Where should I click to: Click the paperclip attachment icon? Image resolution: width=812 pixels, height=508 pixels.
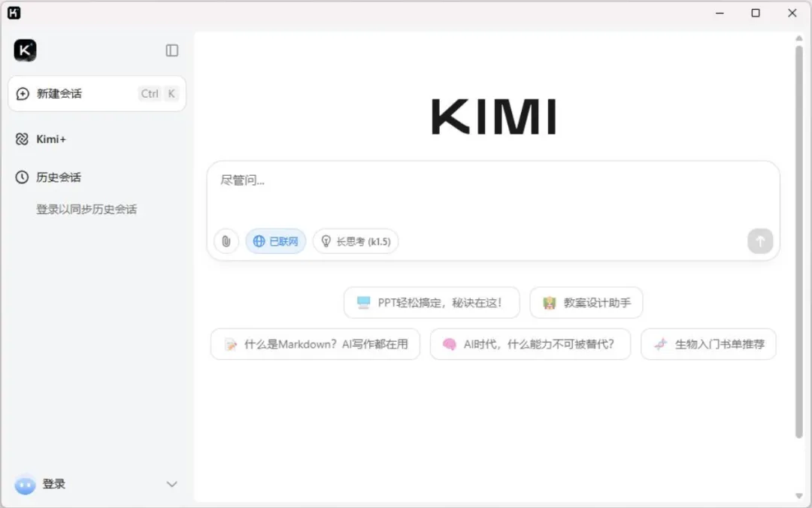(x=226, y=241)
